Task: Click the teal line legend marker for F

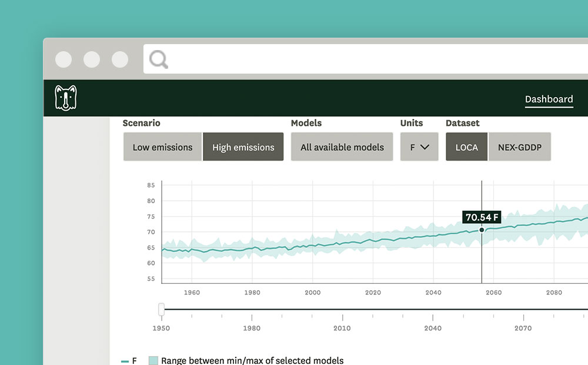Action: 125,361
